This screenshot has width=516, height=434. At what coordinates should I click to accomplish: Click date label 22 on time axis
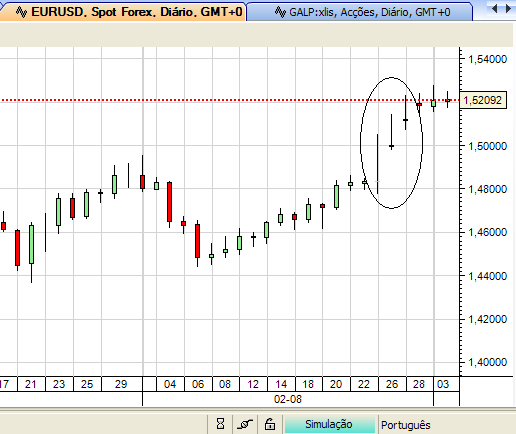click(x=364, y=384)
